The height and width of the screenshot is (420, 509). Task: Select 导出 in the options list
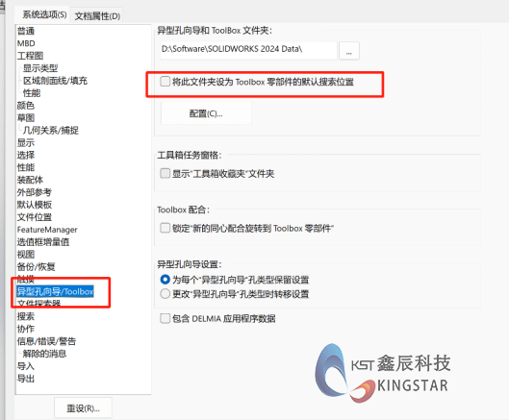tap(26, 379)
